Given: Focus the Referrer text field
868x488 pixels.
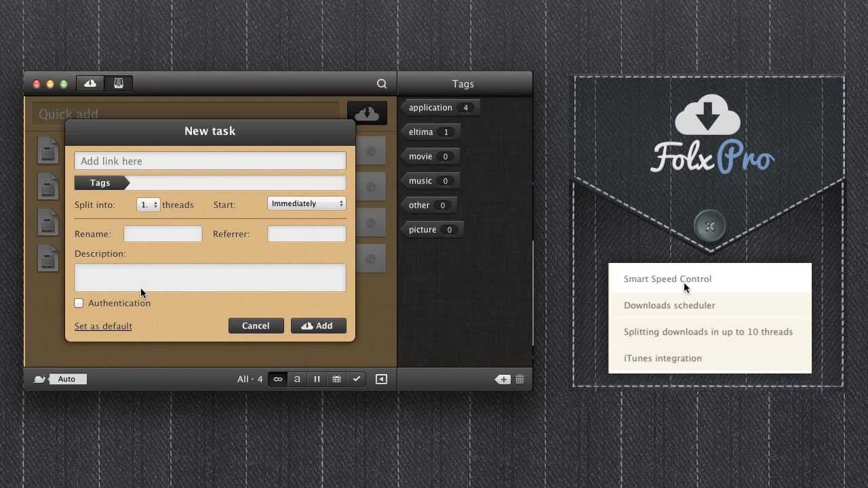Looking at the screenshot, I should [307, 234].
